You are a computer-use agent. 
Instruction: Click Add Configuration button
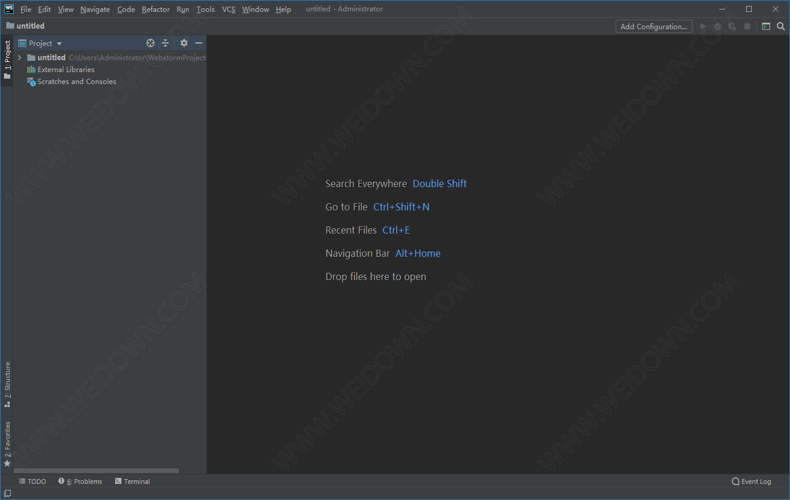653,26
